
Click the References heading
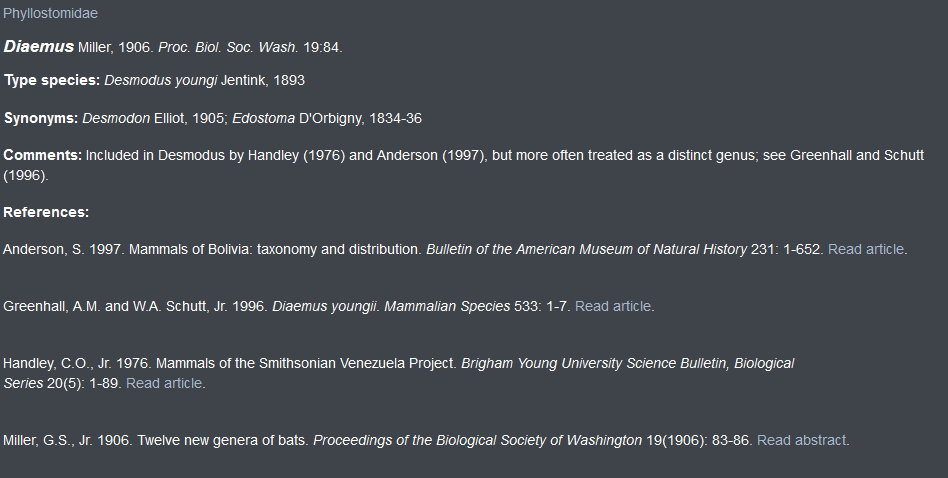46,212
